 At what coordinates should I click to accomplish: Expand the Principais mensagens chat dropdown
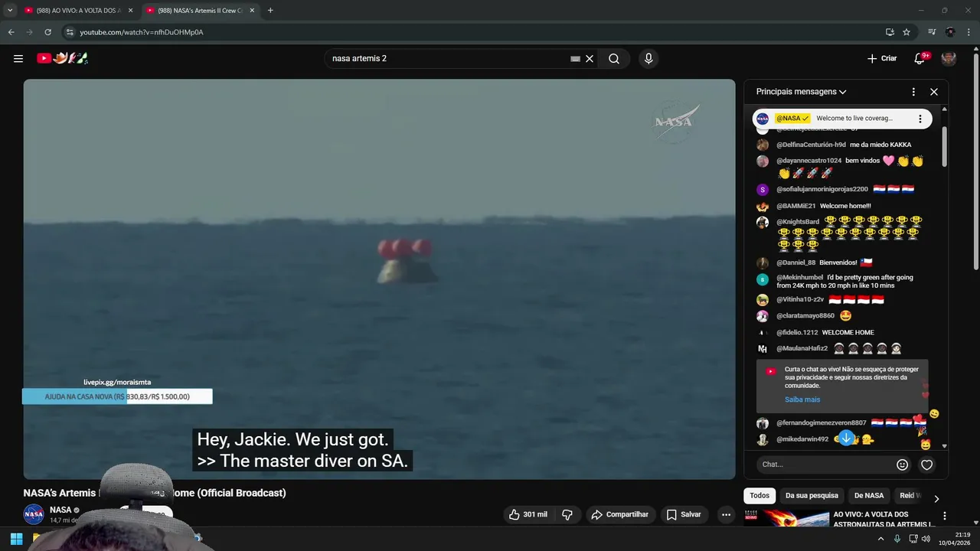coord(801,92)
